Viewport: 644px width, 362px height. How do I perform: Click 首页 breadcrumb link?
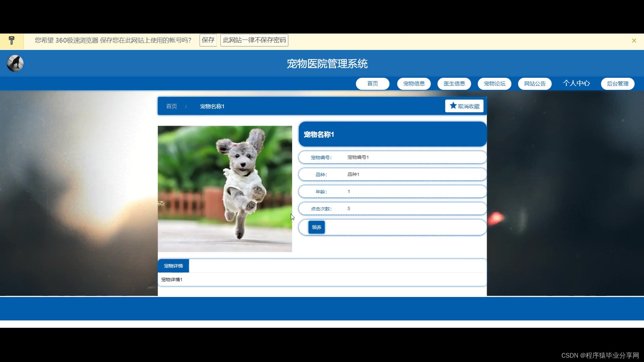coord(171,106)
